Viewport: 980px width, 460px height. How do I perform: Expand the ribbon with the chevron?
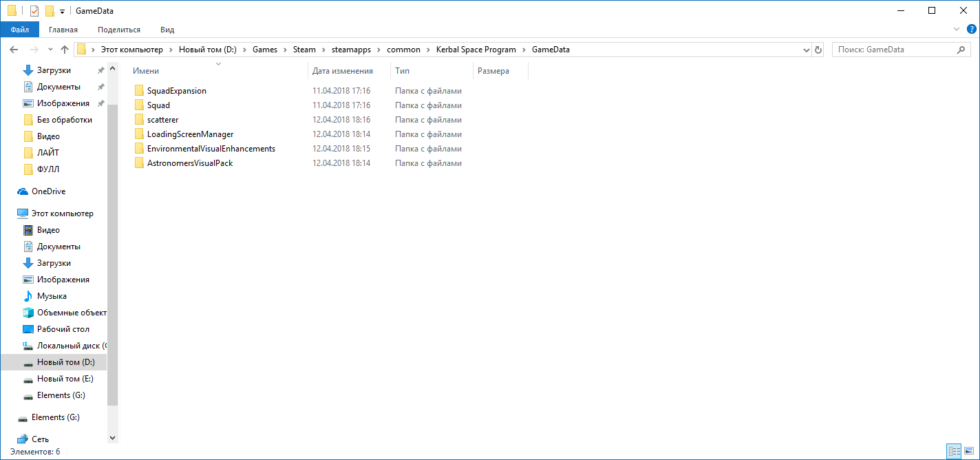(956, 30)
